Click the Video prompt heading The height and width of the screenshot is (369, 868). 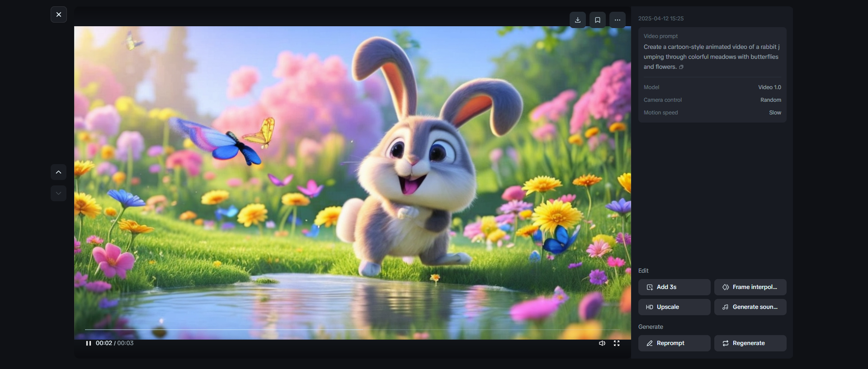tap(660, 36)
